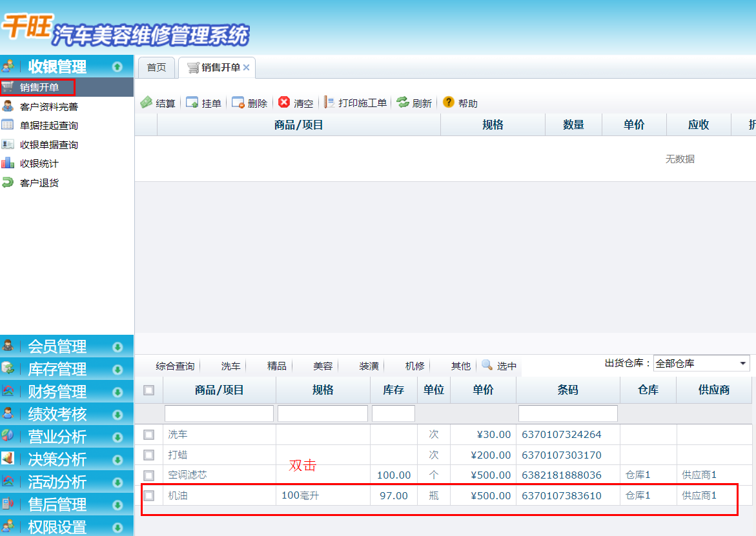This screenshot has width=756, height=536.
Task: Click the green 刷新 refresh icon
Action: [403, 102]
